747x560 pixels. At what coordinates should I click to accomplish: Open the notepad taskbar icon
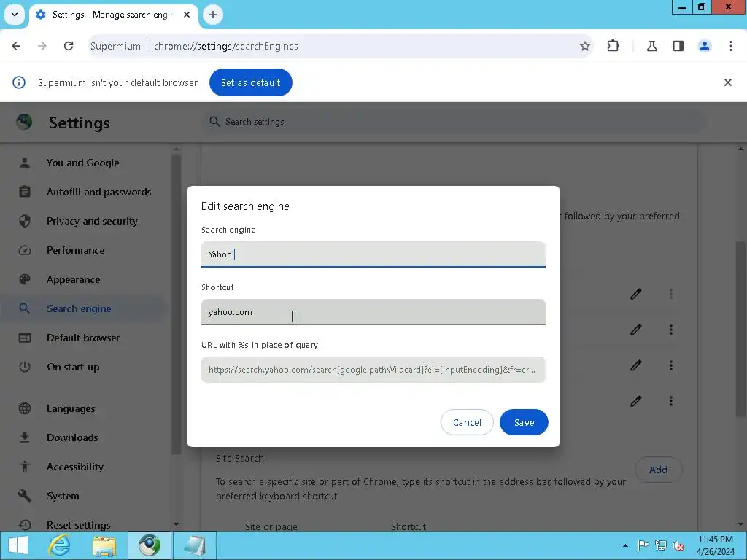(194, 545)
